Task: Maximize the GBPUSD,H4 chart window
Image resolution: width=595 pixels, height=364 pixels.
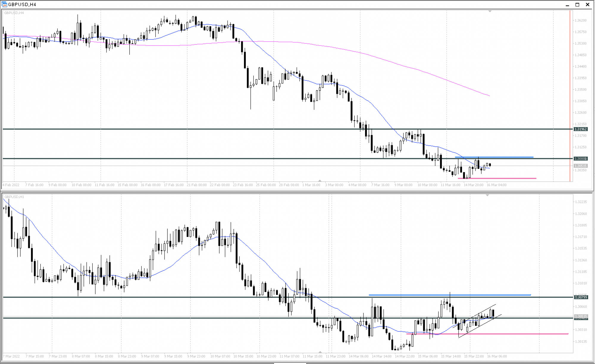Action: coord(577,5)
